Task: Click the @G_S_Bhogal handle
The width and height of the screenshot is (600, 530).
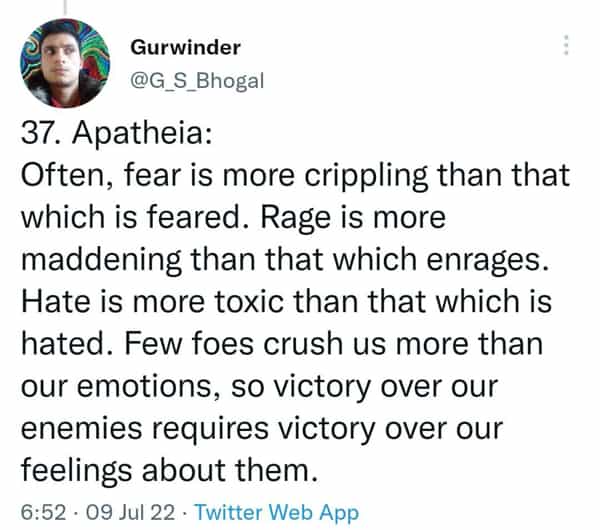Action: click(x=197, y=81)
